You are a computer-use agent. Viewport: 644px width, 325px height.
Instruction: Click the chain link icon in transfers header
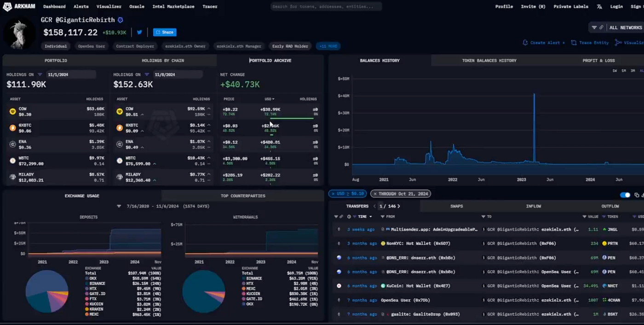click(341, 216)
